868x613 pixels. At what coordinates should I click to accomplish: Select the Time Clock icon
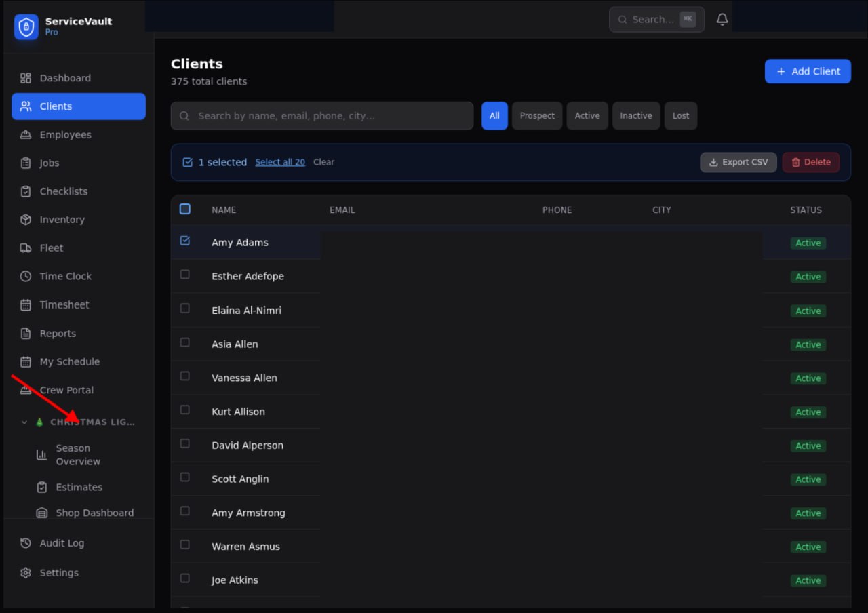[26, 276]
